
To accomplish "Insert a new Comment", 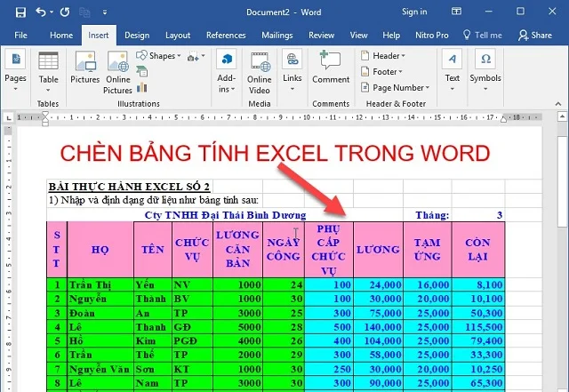I will point(331,68).
